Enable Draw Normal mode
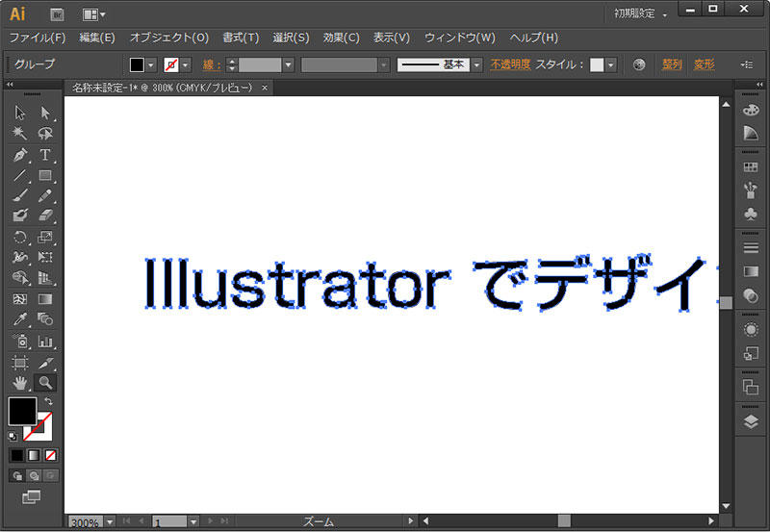Viewport: 770px width, 532px height. click(x=17, y=475)
